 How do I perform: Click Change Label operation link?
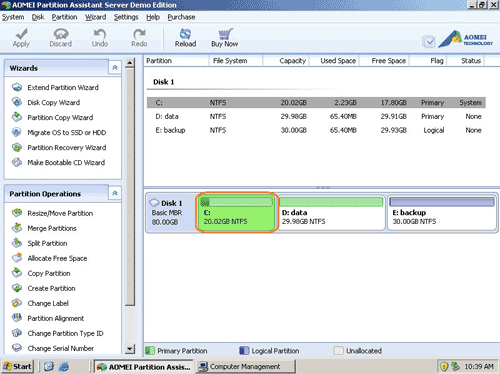(x=48, y=303)
